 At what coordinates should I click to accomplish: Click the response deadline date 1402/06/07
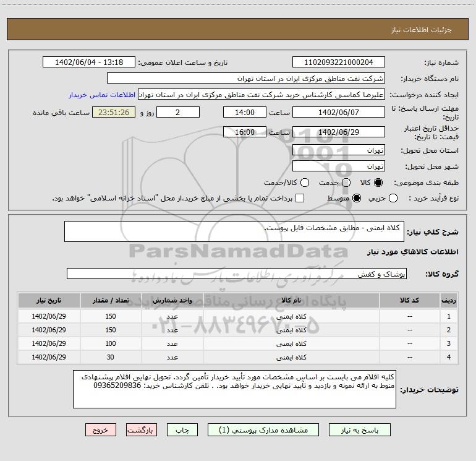339,113
